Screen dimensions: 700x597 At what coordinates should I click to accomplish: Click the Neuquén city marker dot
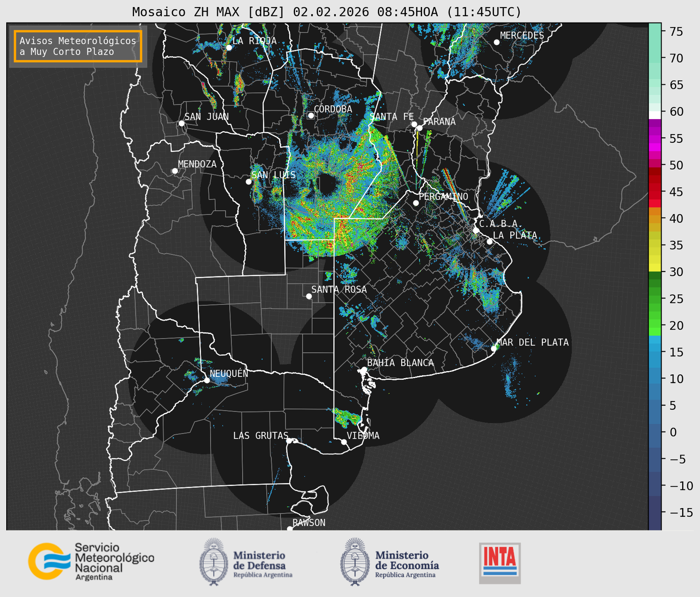207,380
